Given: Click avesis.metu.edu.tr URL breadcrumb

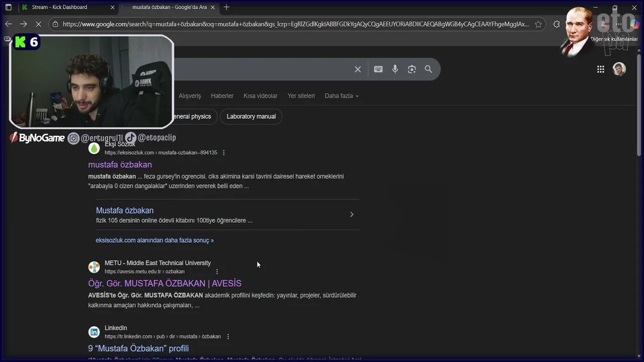Looking at the screenshot, I should pos(144,271).
